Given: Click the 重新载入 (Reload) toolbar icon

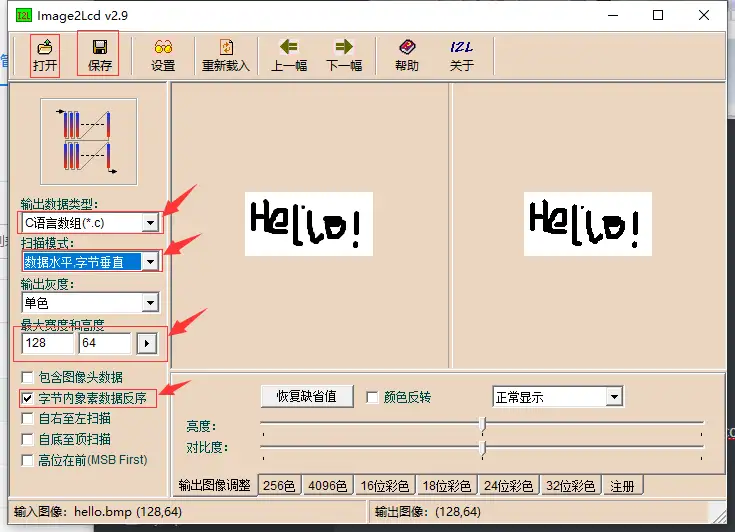Looking at the screenshot, I should 226,53.
